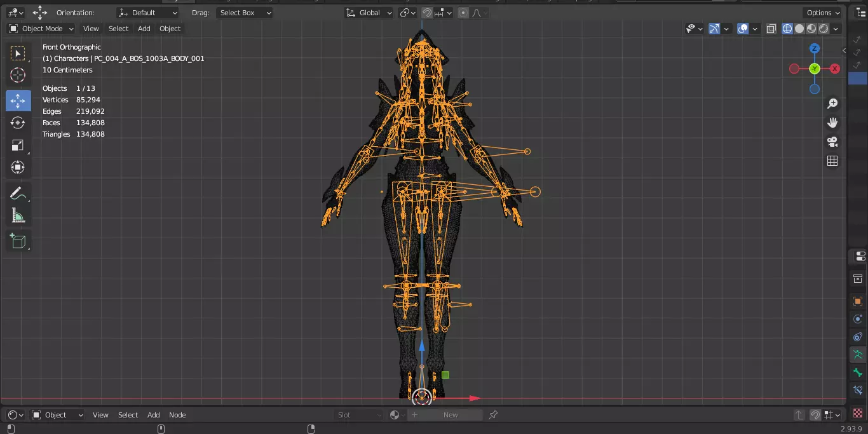
Task: Toggle camera view with camera gizmo
Action: pyautogui.click(x=832, y=142)
